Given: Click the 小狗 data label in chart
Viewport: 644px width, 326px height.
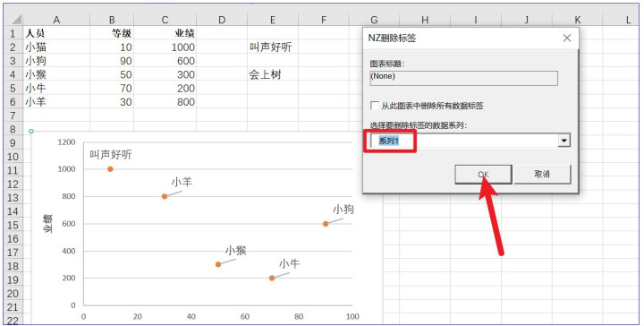Looking at the screenshot, I should point(343,210).
